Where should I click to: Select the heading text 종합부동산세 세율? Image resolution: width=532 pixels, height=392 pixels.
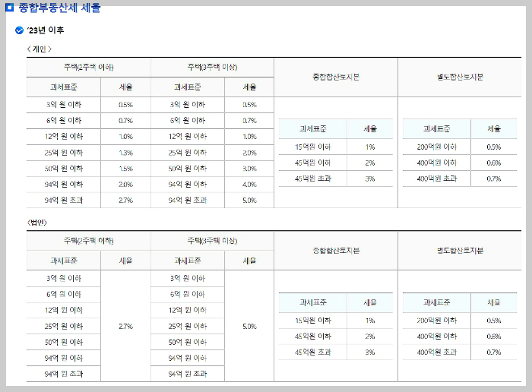click(60, 8)
